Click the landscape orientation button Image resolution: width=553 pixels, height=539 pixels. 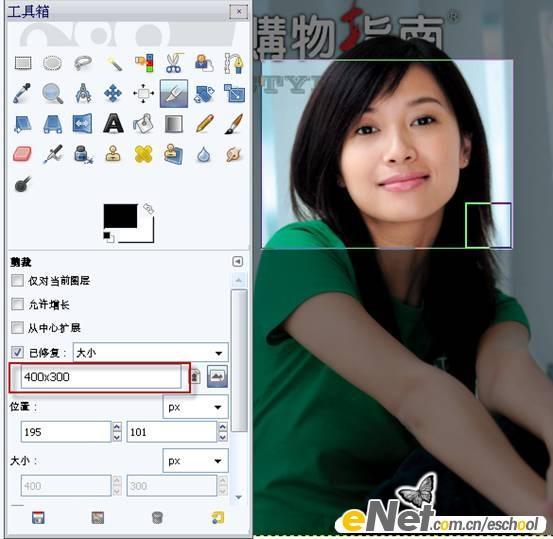pyautogui.click(x=217, y=377)
